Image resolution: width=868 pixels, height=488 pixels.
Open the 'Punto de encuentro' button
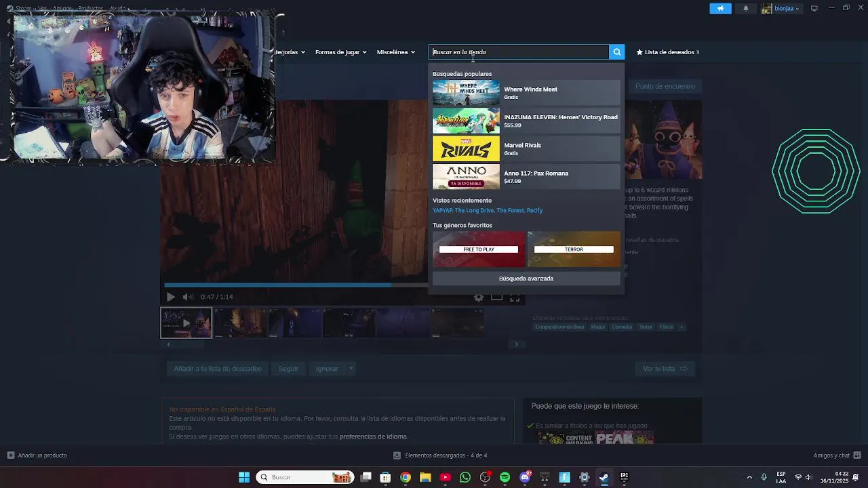coord(665,86)
